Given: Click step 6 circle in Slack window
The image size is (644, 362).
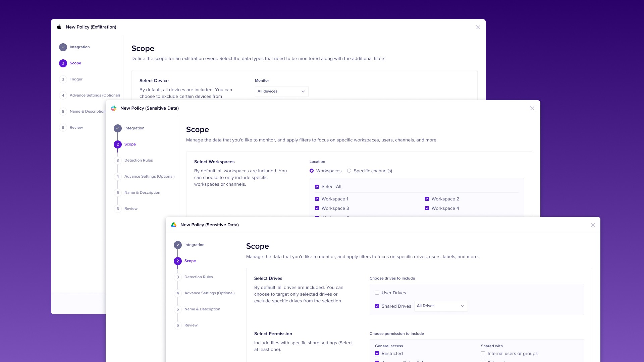Looking at the screenshot, I should [117, 209].
